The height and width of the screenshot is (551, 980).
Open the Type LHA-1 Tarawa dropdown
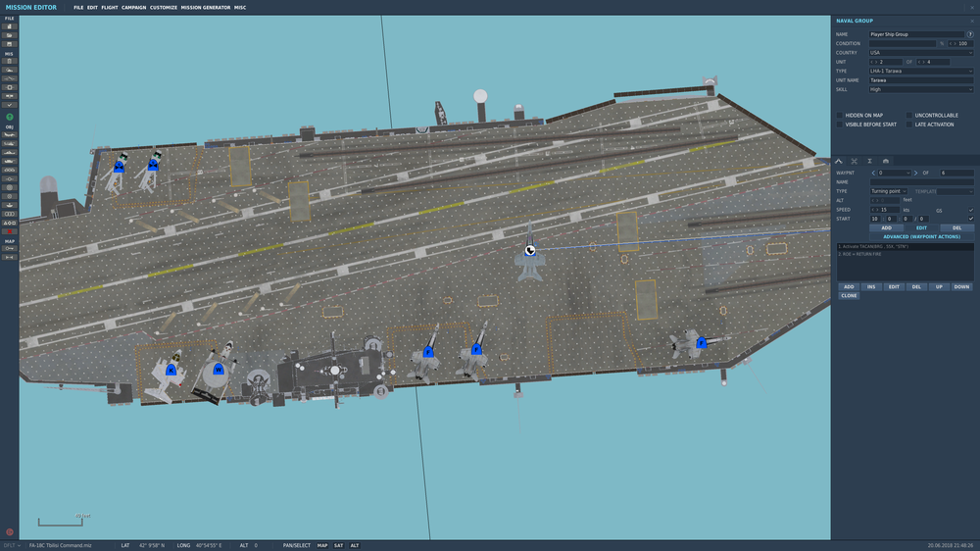(x=921, y=72)
